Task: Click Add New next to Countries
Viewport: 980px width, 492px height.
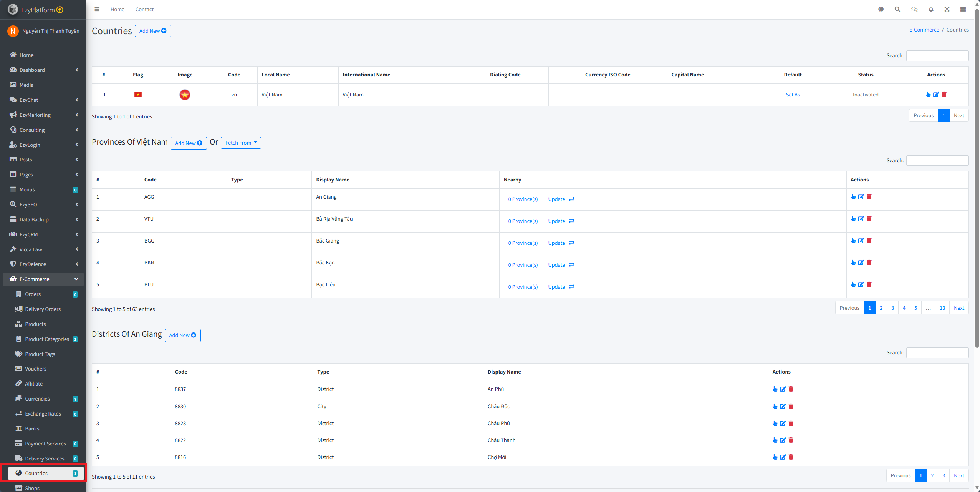Action: coord(153,31)
